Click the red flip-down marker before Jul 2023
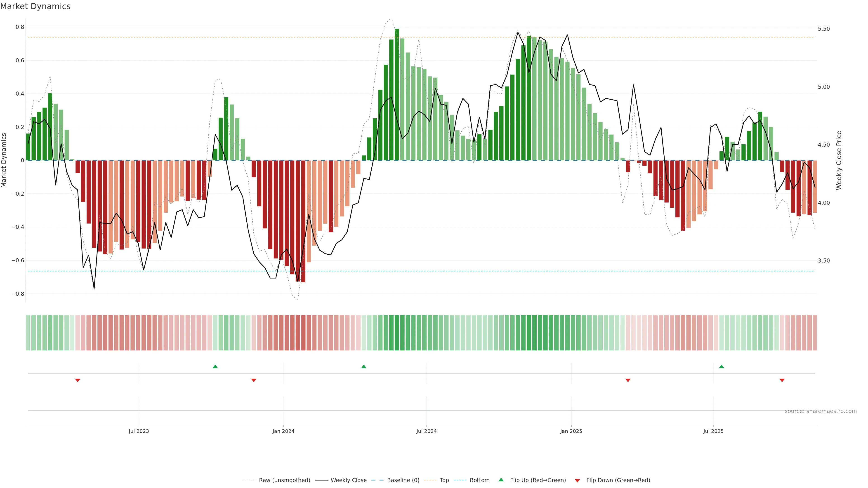This screenshot has width=868, height=488. pyautogui.click(x=78, y=380)
